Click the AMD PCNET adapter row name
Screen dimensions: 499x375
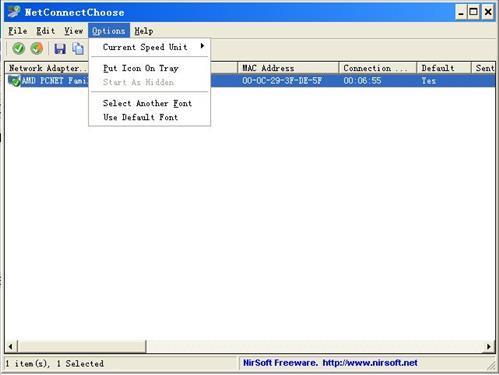[x=55, y=81]
